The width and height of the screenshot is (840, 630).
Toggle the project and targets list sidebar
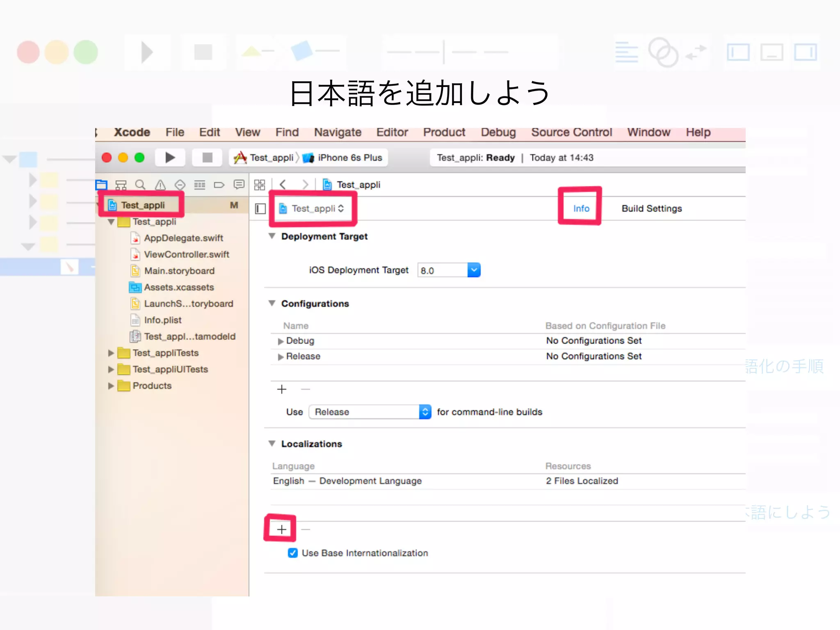tap(260, 209)
